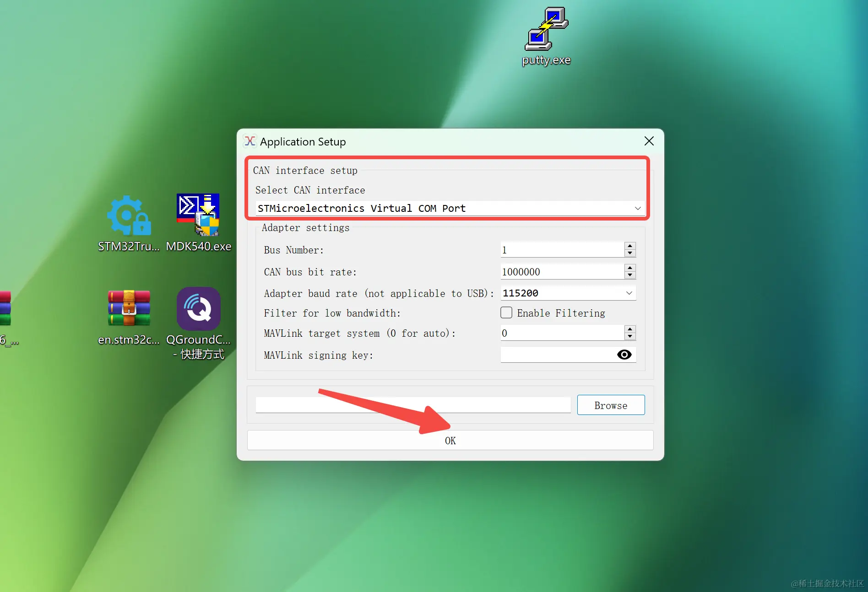The image size is (868, 592).
Task: Click the 'Bus Number:' label
Action: [x=293, y=250]
